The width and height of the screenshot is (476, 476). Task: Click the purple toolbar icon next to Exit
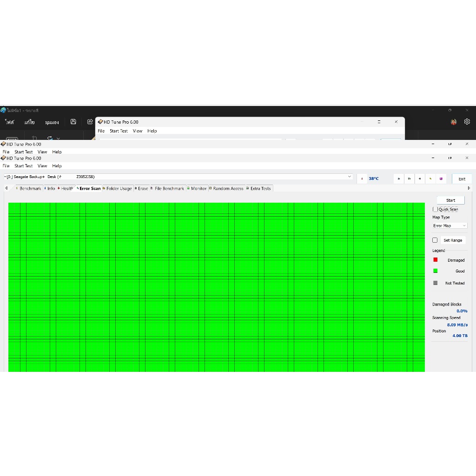[x=441, y=178]
